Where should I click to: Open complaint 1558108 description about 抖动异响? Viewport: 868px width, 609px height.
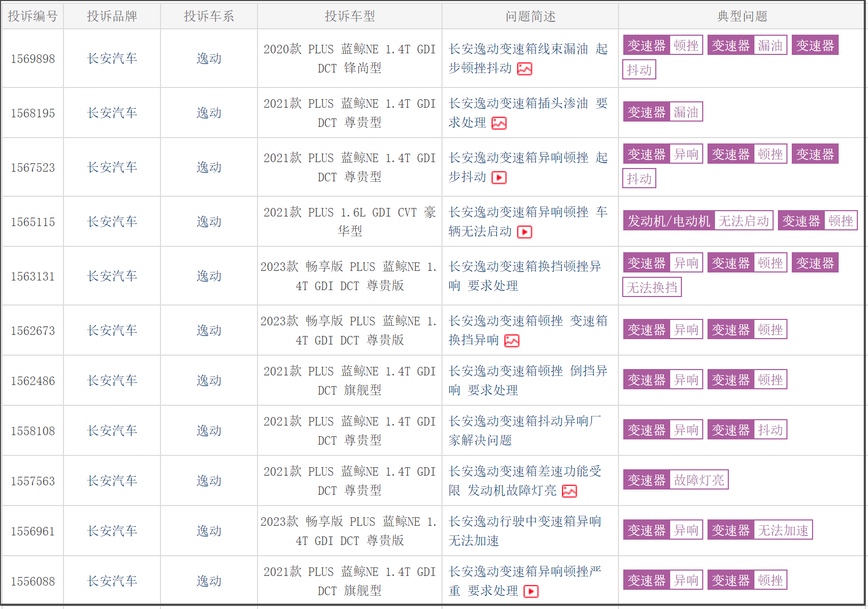pos(524,430)
